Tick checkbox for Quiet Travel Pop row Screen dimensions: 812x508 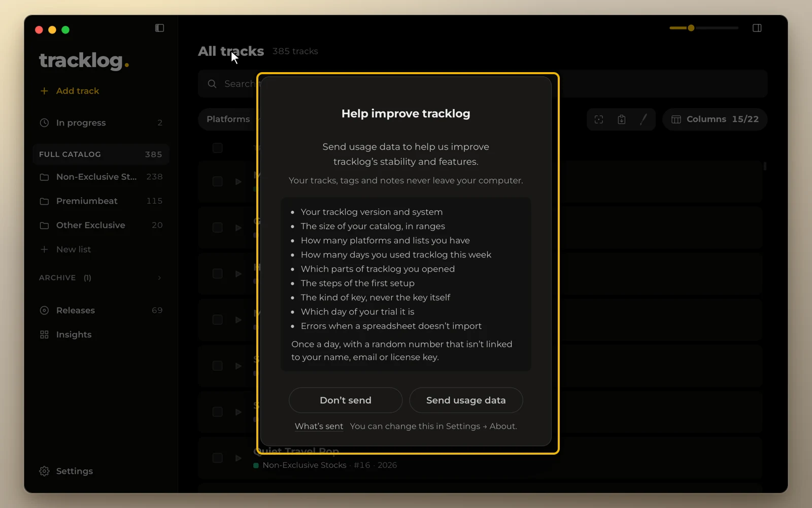pyautogui.click(x=218, y=458)
